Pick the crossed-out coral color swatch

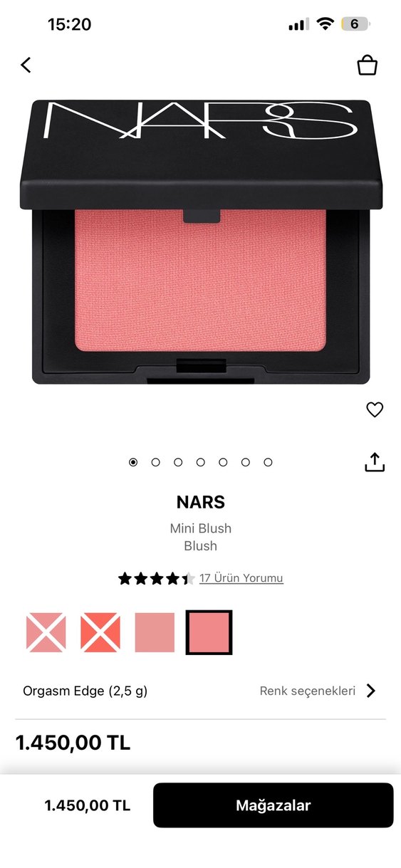pos(100,632)
